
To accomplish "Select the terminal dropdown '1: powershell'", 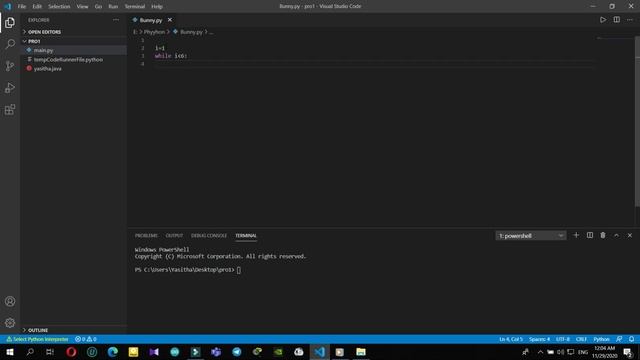I will (531, 236).
